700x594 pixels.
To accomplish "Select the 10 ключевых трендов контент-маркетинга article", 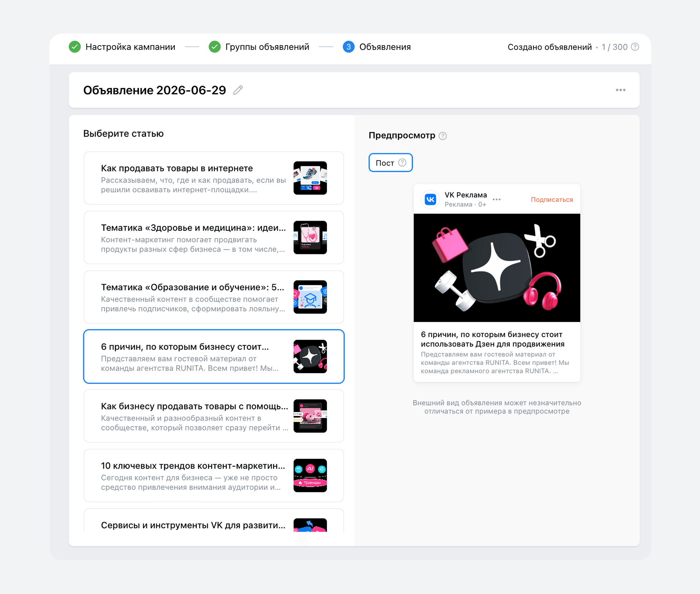I will point(214,476).
